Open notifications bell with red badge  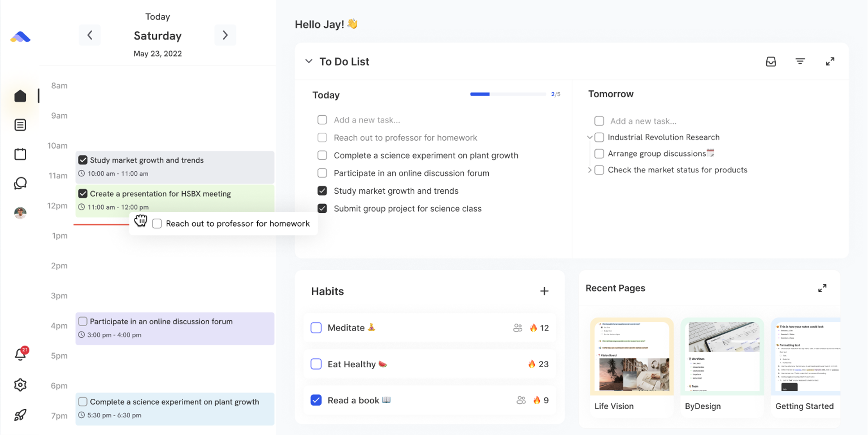point(20,354)
